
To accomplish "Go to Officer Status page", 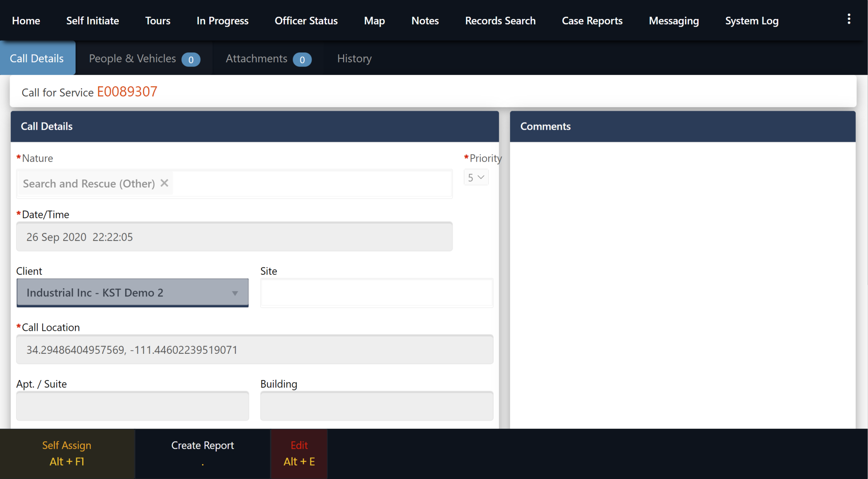I will pos(306,21).
